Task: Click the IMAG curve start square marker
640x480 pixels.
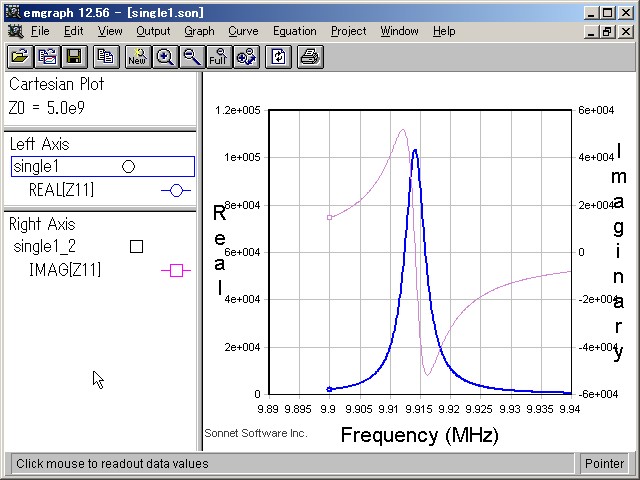Action: click(329, 218)
